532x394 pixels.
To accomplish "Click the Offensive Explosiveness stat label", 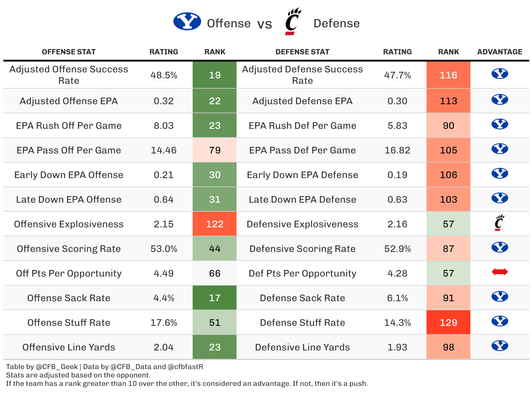I will click(69, 224).
